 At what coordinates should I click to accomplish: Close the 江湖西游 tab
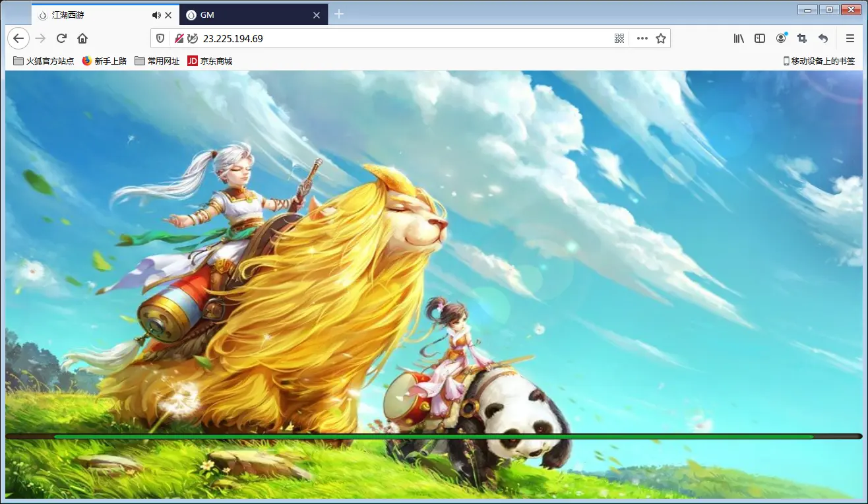pos(168,15)
